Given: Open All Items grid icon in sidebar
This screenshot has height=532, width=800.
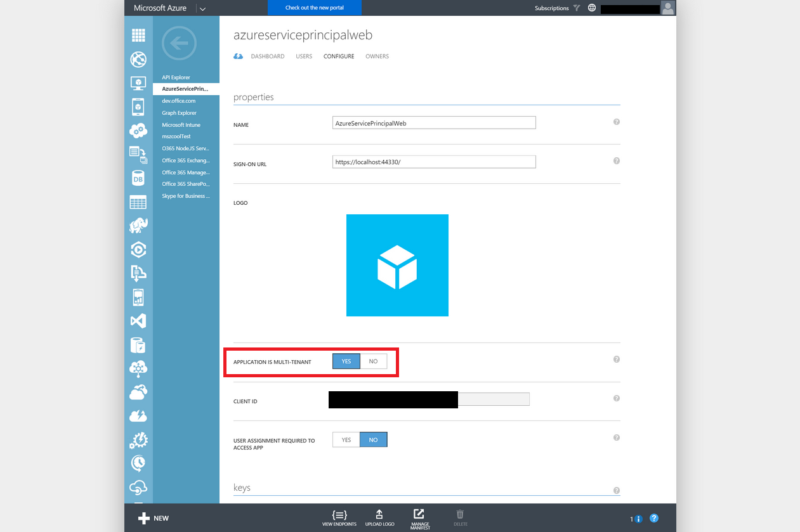Looking at the screenshot, I should click(x=138, y=36).
